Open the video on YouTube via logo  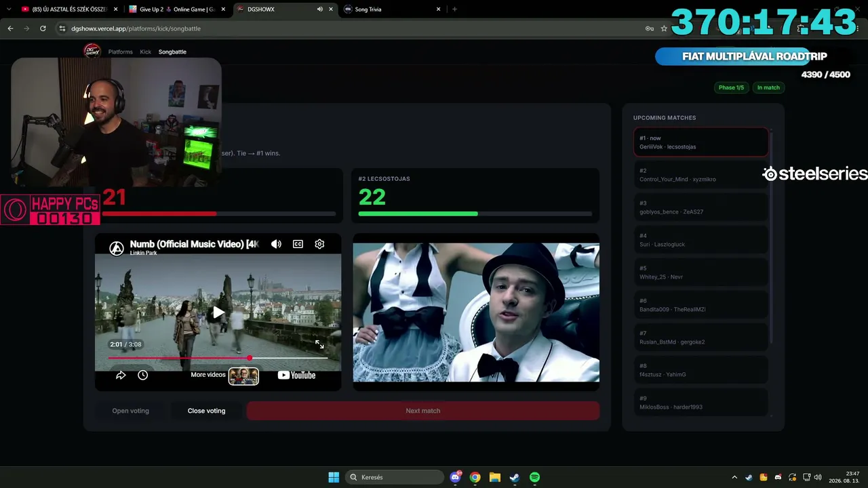click(x=296, y=375)
